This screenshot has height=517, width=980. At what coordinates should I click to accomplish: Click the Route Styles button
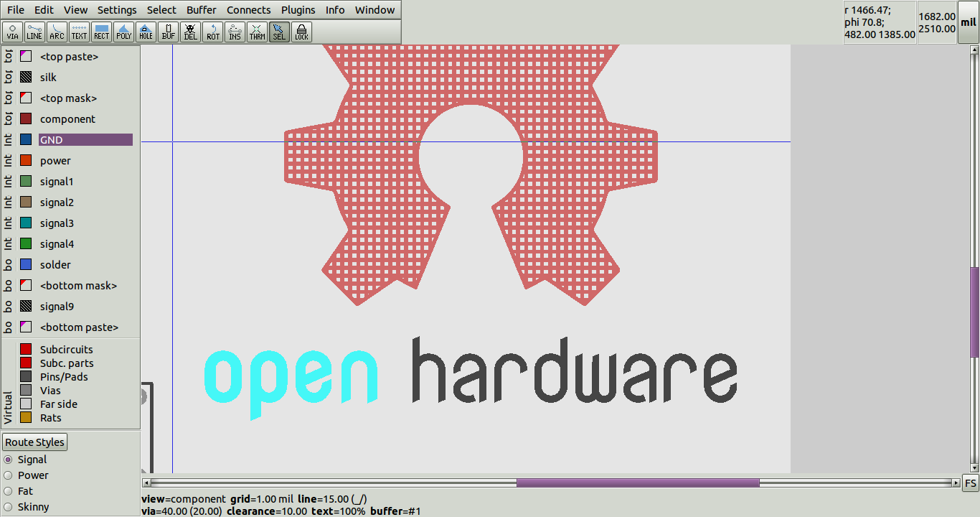(35, 442)
